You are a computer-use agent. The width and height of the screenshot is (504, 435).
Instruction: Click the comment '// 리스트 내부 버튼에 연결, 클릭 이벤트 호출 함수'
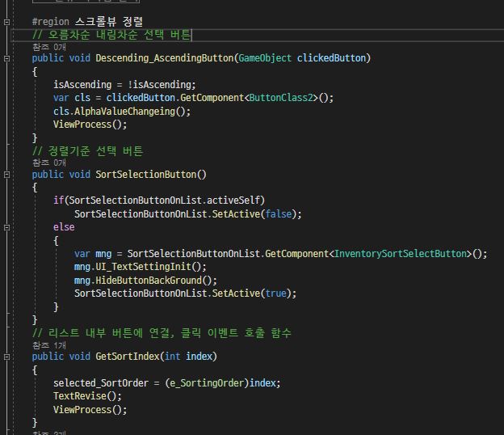point(162,332)
